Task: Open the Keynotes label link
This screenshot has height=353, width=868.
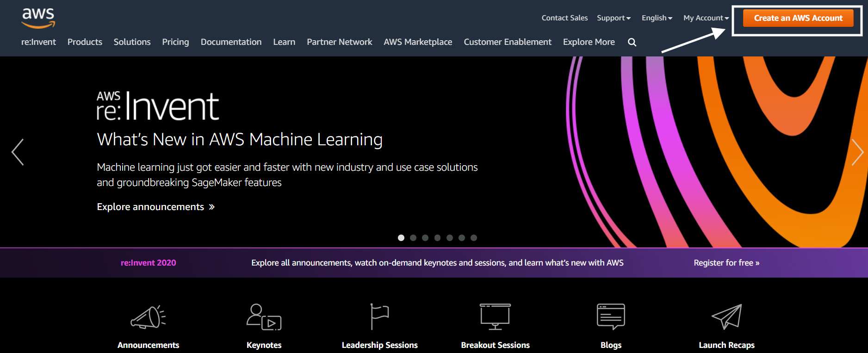Action: click(264, 345)
